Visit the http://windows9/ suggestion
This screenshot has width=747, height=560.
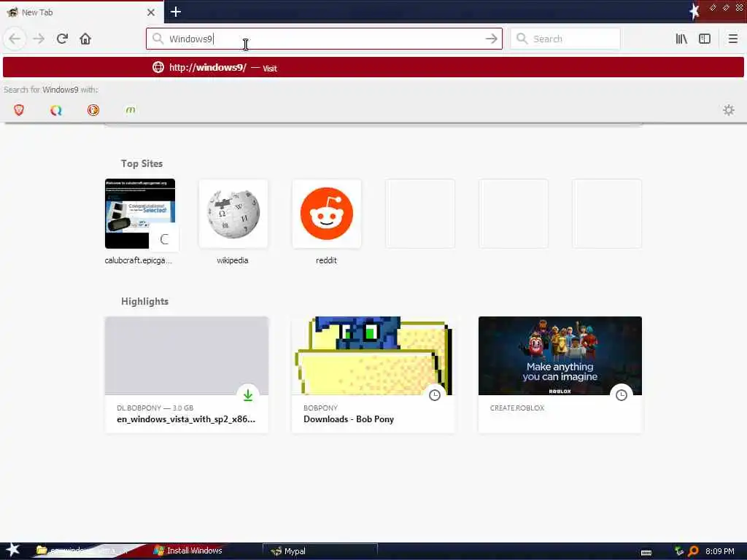coord(373,67)
